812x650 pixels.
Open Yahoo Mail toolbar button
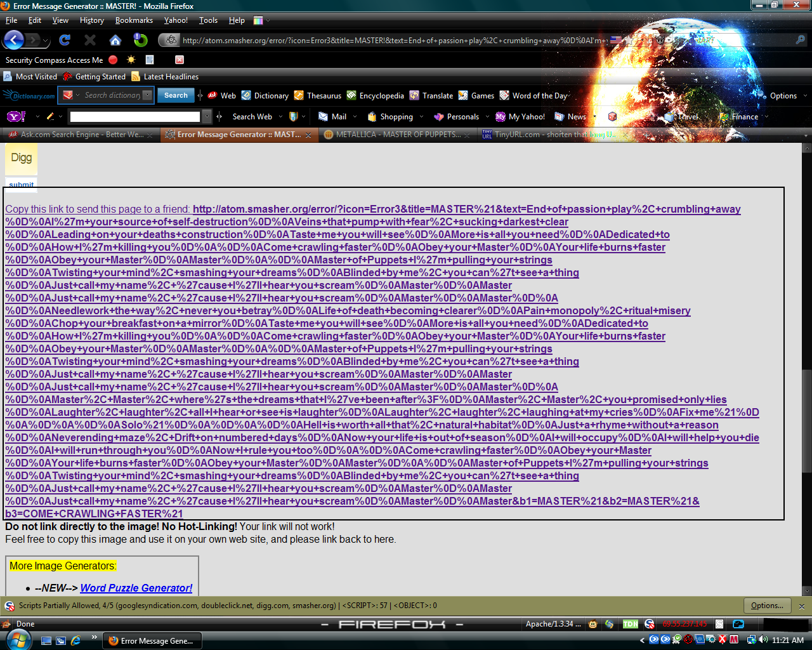point(332,117)
